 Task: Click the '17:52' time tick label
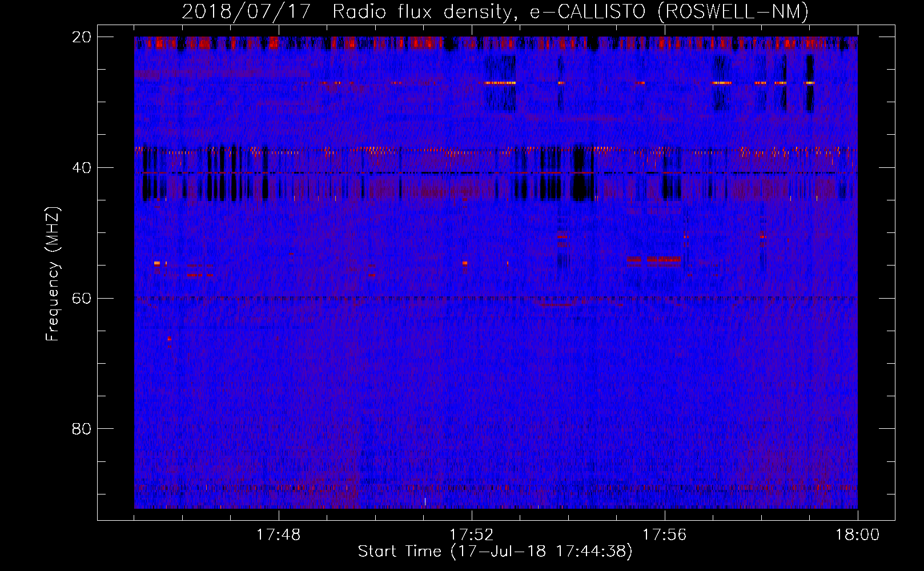pyautogui.click(x=471, y=535)
